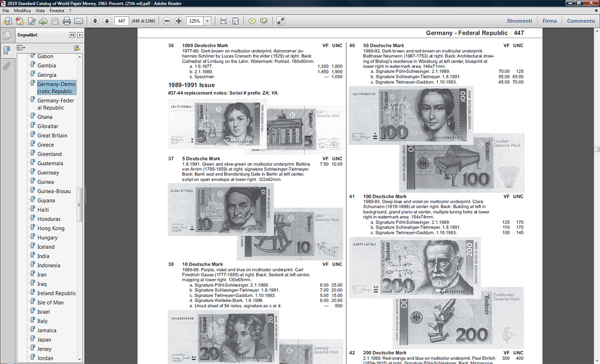
Task: Click the bookmarks list scroll up arrow
Action: point(79,57)
